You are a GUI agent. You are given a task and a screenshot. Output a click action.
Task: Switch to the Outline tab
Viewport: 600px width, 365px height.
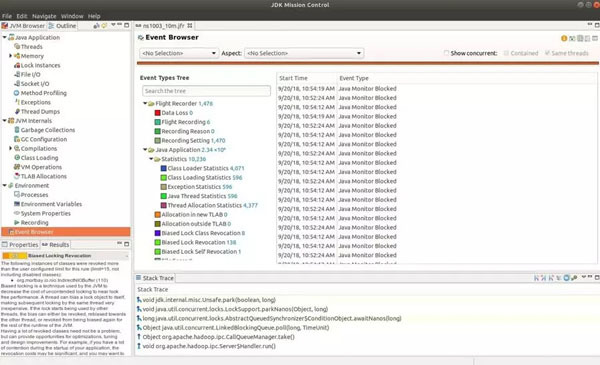point(62,26)
